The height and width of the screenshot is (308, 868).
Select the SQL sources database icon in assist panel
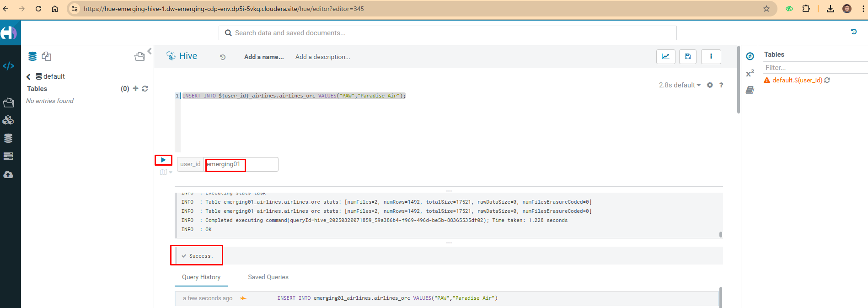coord(32,56)
